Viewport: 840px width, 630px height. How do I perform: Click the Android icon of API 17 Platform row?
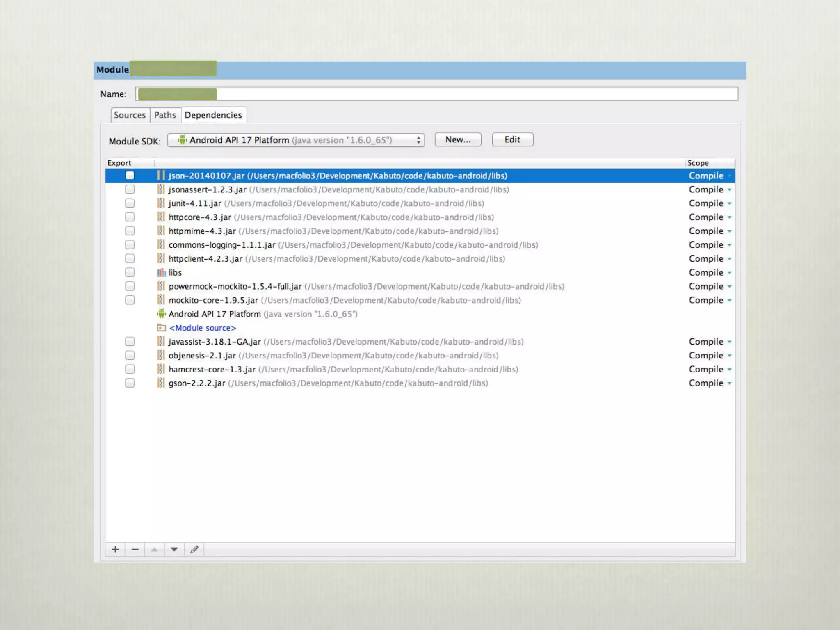pos(161,314)
